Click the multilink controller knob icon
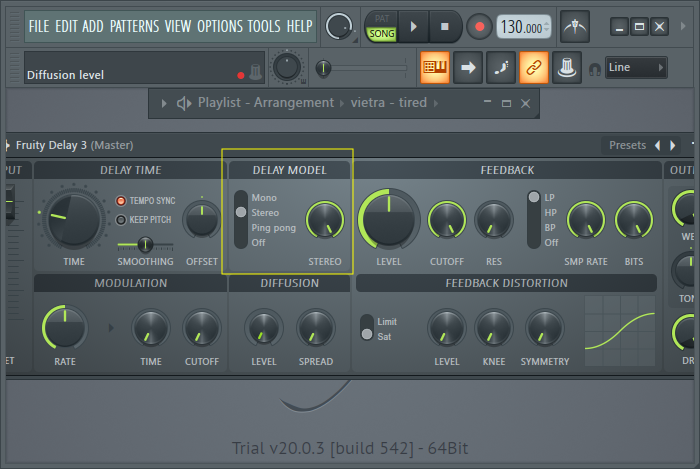This screenshot has width=700, height=469. (x=566, y=67)
